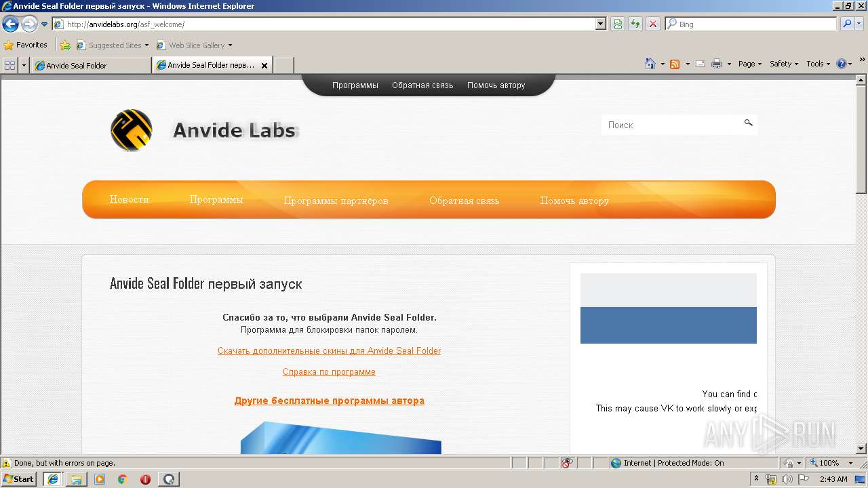Open the tab list dropdown arrow
868x488 pixels.
[x=24, y=65]
